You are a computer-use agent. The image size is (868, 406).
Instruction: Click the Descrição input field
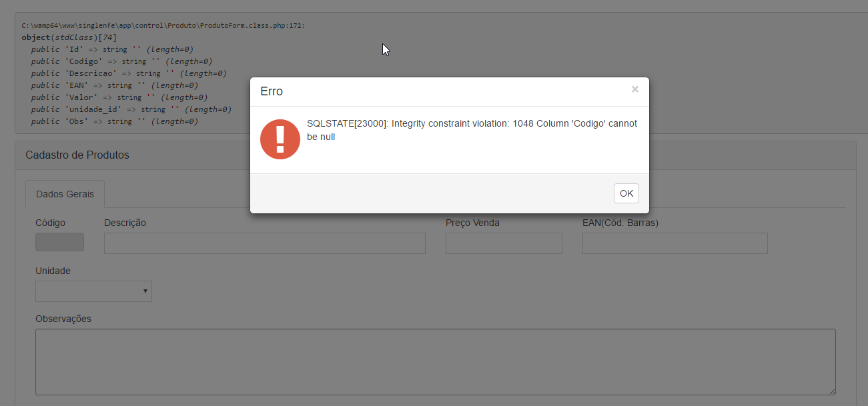point(265,243)
